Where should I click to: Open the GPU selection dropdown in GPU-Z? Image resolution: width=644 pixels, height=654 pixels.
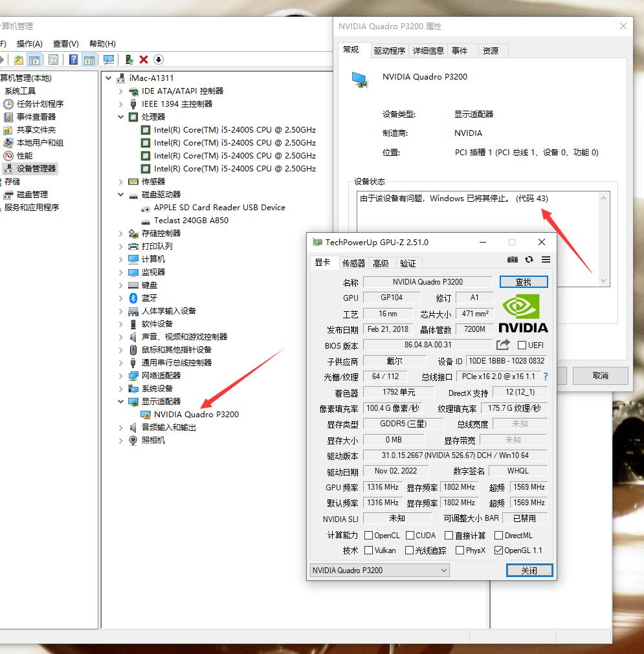(x=380, y=570)
